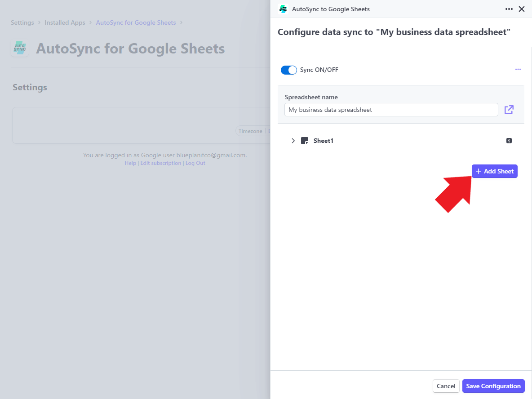Click the "AutoSync to Google Sheets" panel title

pyautogui.click(x=331, y=9)
